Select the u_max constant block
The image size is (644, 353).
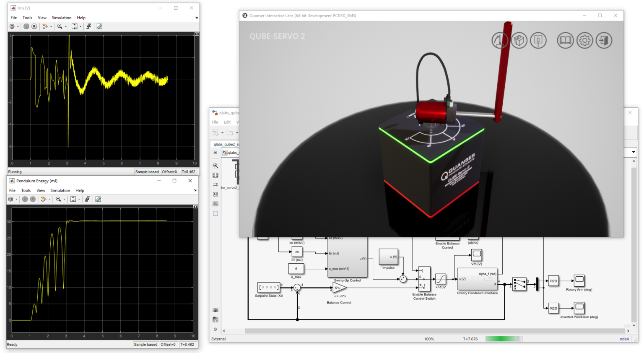click(x=296, y=269)
